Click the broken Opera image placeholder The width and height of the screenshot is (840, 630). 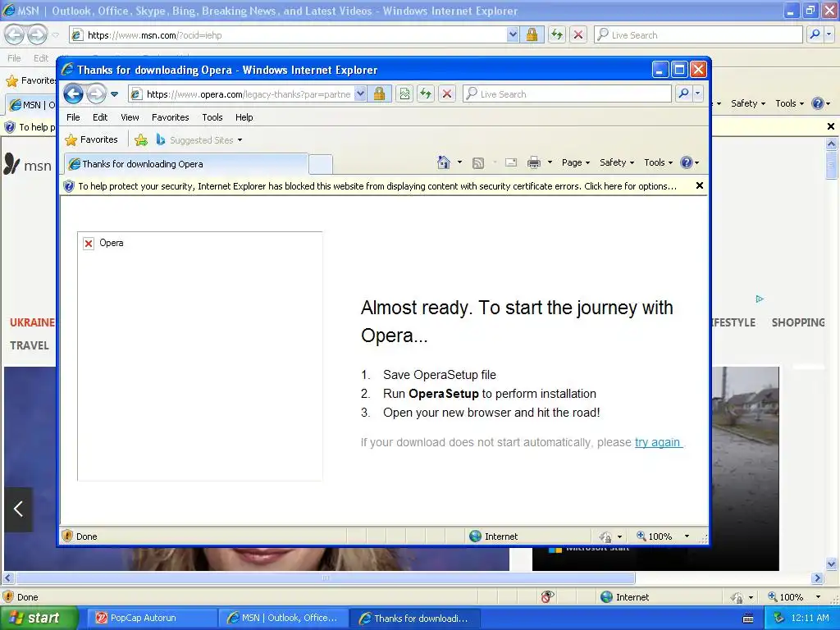[200, 356]
